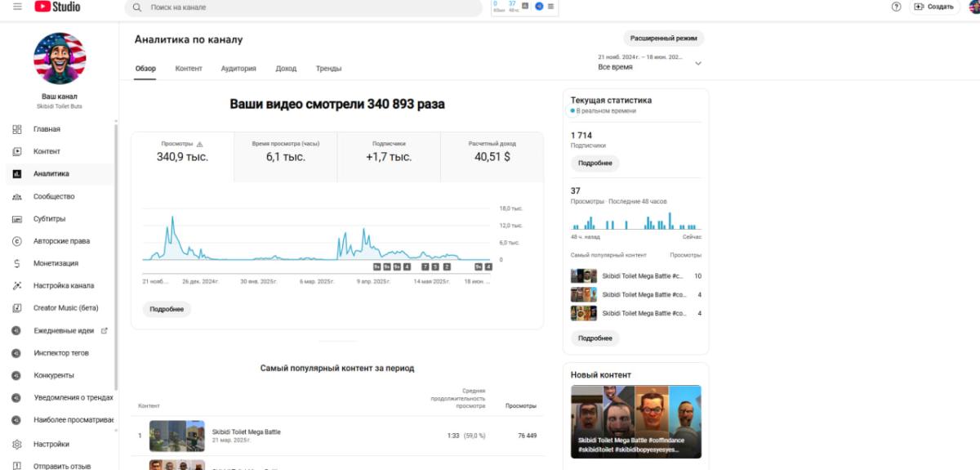The image size is (980, 470).
Task: Click the Главная dashboard icon
Action: [17, 129]
